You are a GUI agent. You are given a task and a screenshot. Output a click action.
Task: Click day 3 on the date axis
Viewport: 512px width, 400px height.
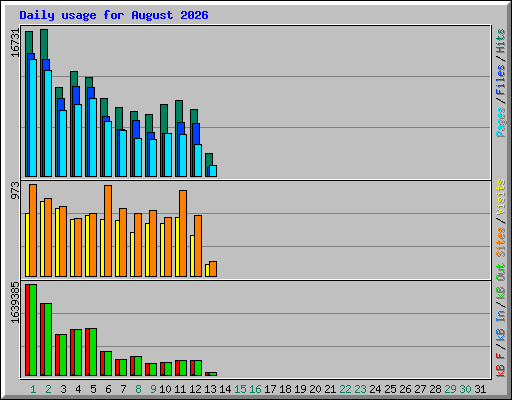(63, 389)
